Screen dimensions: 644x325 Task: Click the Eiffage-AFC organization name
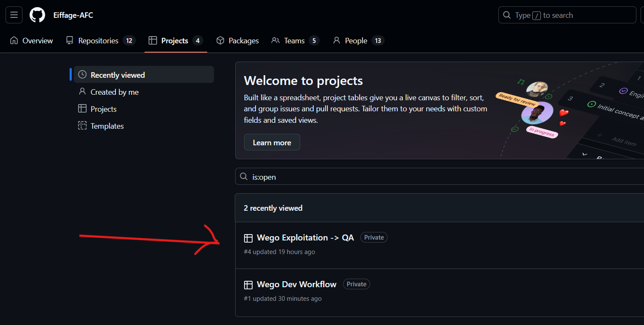coord(73,15)
